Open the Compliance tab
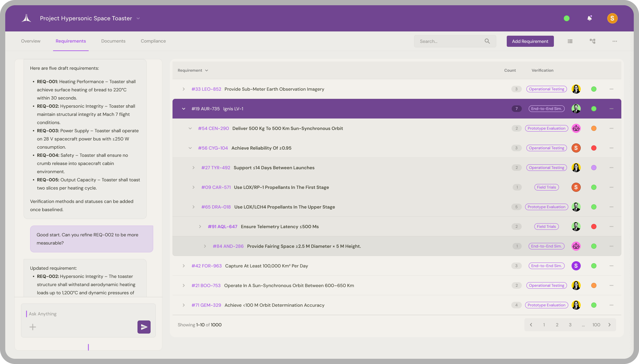This screenshot has height=364, width=639. (153, 41)
